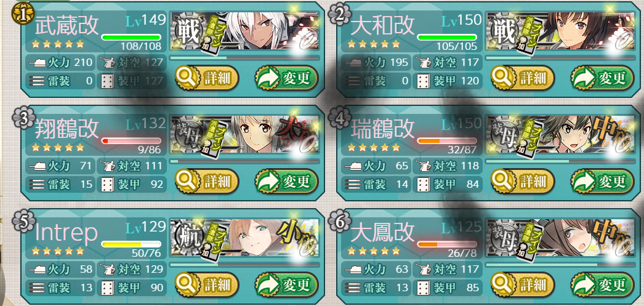
Task: Click Intrepid ship banner portrait
Action: click(245, 238)
